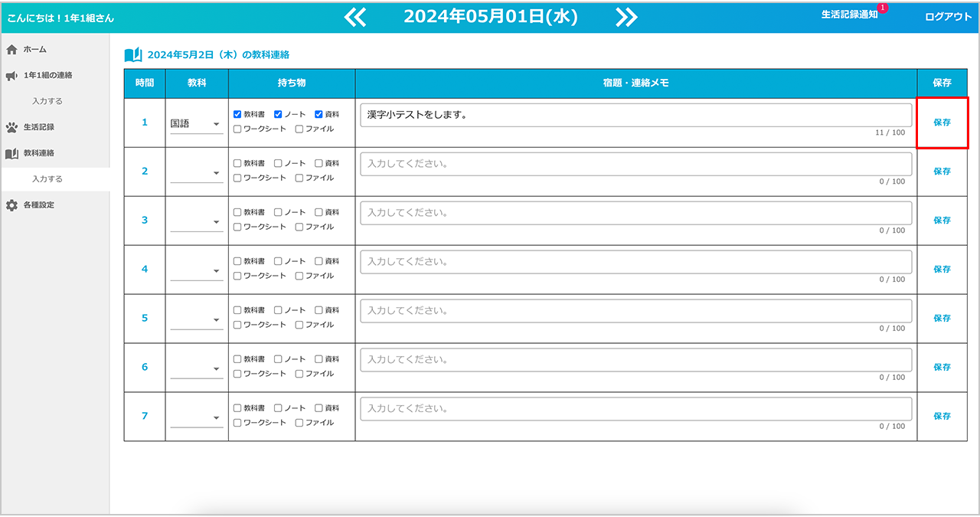The height and width of the screenshot is (517, 980).
Task: Select 入力する under 教科連絡 in sidebar
Action: [x=47, y=179]
